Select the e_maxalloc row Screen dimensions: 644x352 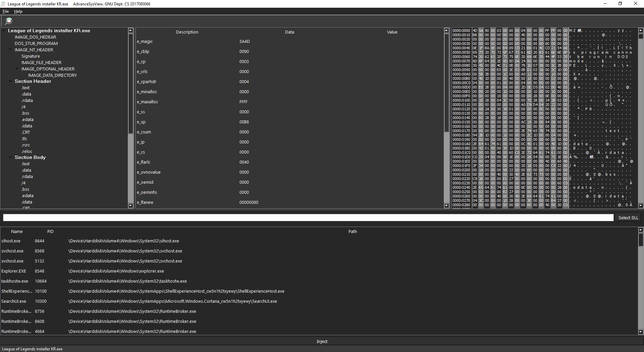point(289,102)
